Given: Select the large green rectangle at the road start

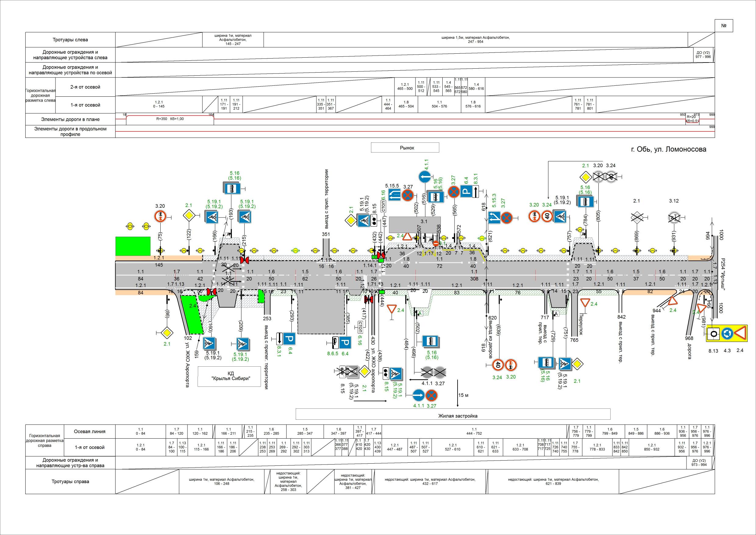Looking at the screenshot, I should 133,246.
